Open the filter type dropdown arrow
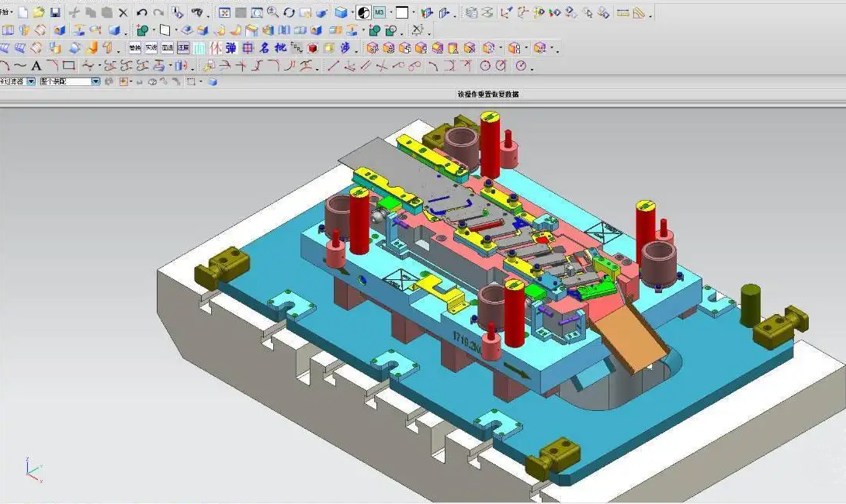 [31, 81]
